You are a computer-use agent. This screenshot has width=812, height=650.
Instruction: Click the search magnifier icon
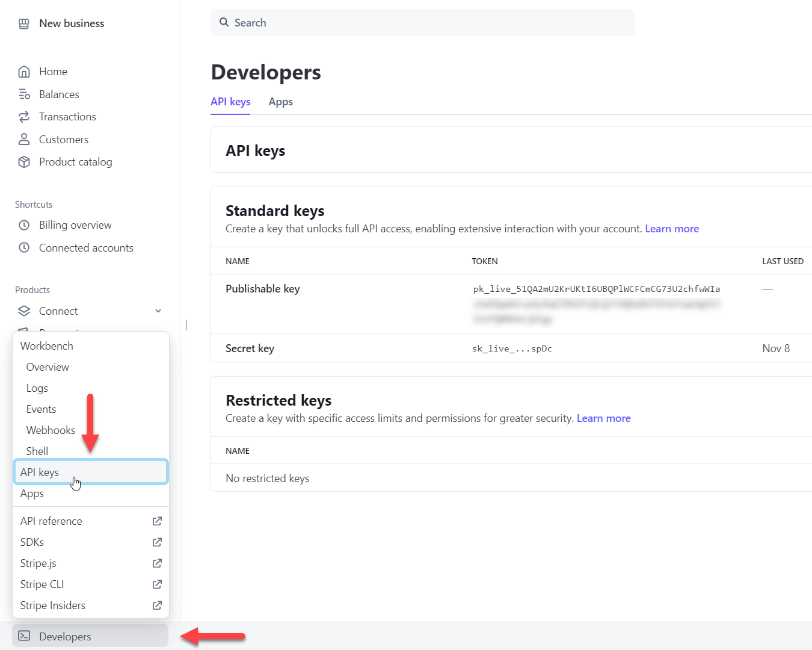224,22
